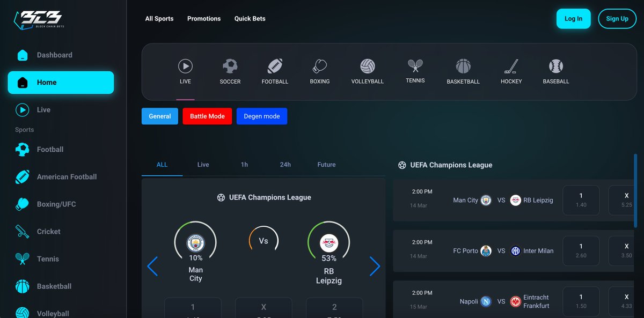The image size is (644, 318).
Task: Bet 1 at 2.60 on FC Porto match
Action: [x=581, y=251]
